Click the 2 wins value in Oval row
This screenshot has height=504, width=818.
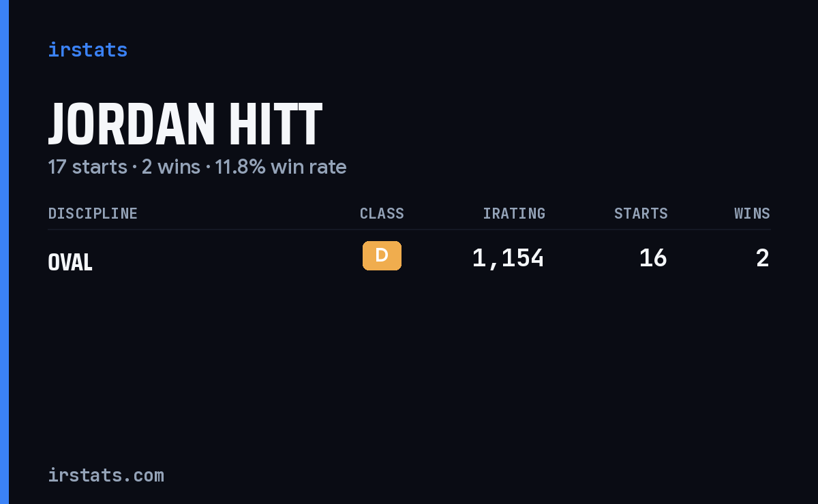point(763,258)
